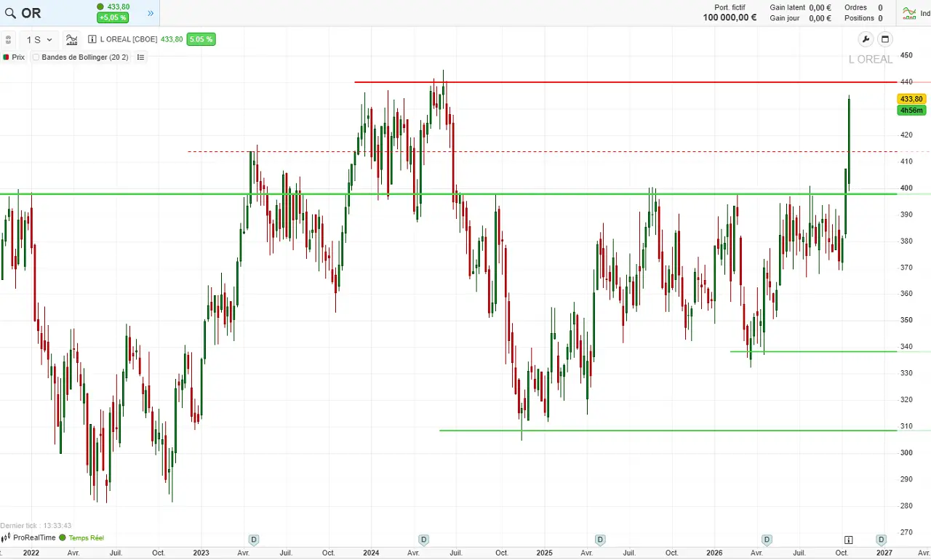Open the Ind indicators panel icon

909,13
